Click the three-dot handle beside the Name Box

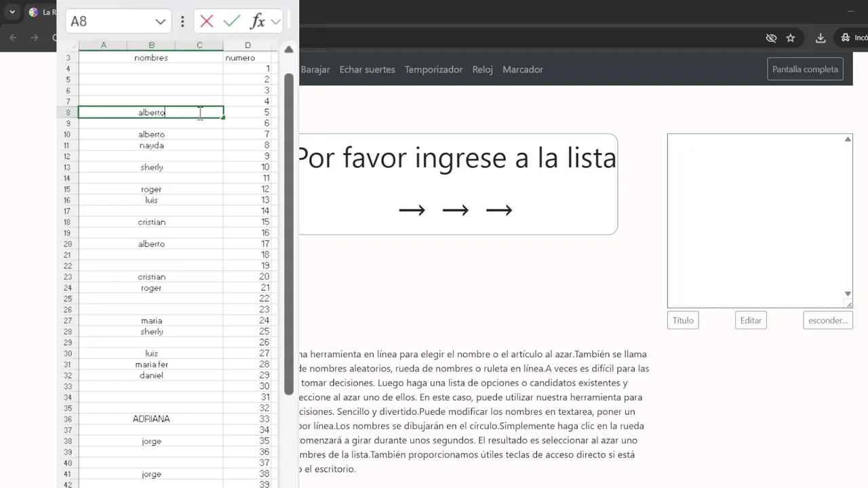(182, 21)
